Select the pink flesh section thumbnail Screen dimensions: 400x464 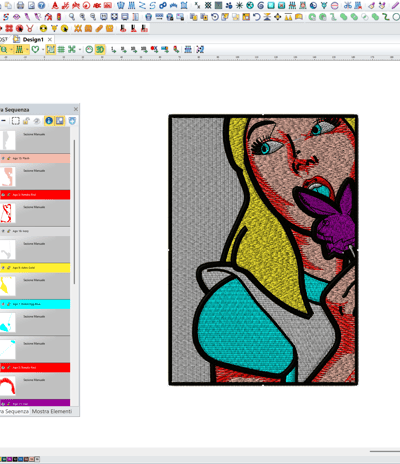(8, 177)
